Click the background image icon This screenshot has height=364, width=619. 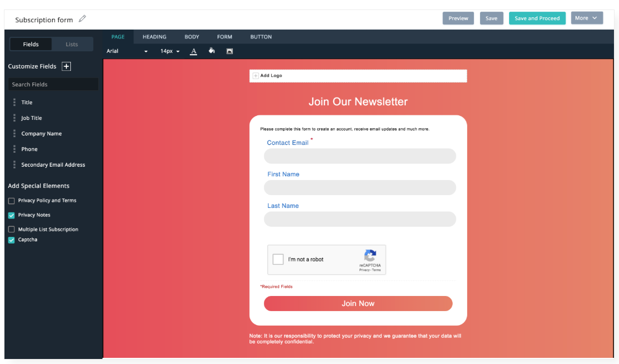tap(229, 51)
